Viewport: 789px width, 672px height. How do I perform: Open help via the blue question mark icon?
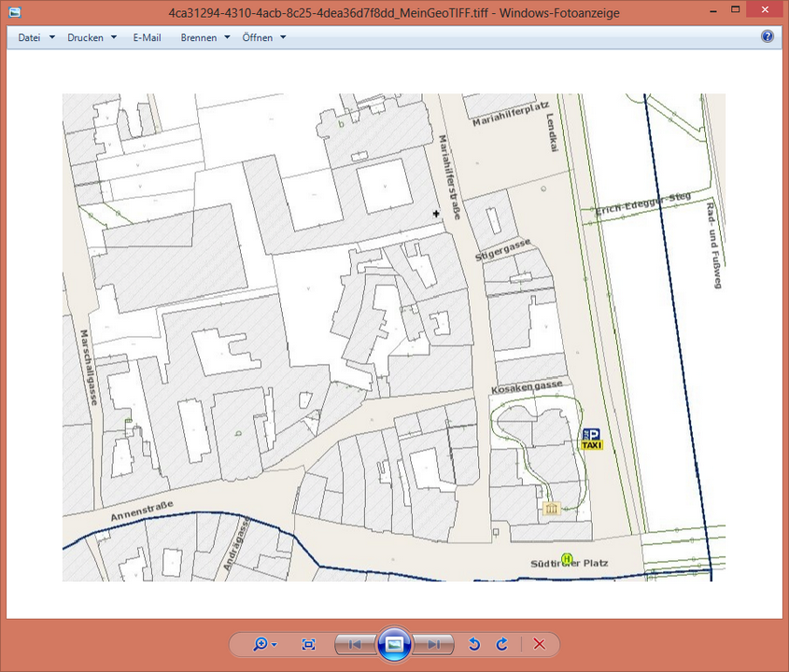click(x=768, y=37)
